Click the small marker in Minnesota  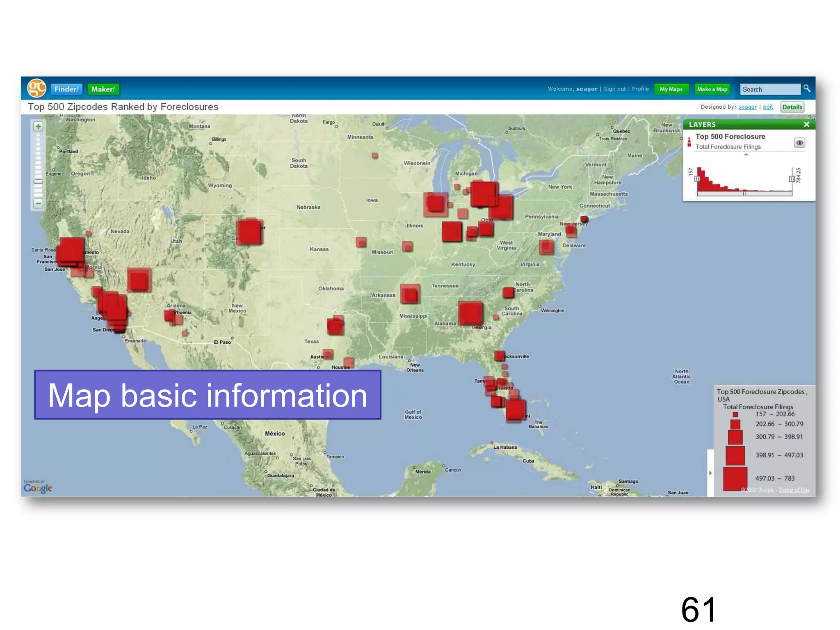[x=375, y=155]
